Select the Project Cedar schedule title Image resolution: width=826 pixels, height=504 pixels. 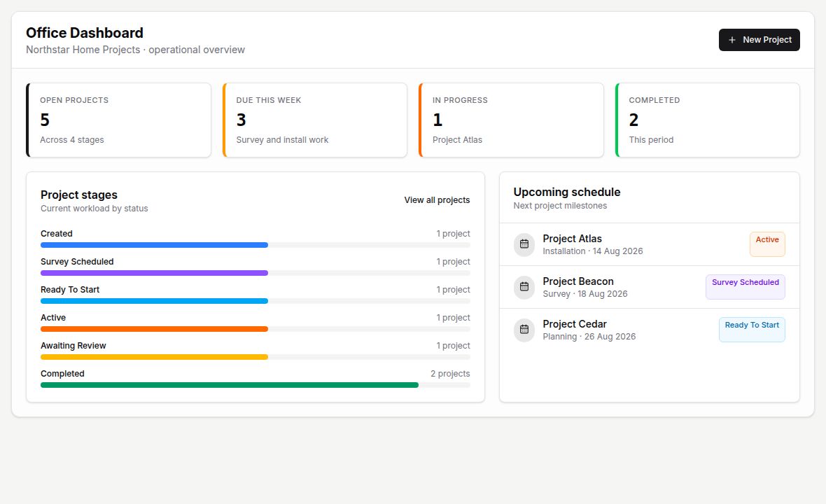click(x=575, y=324)
